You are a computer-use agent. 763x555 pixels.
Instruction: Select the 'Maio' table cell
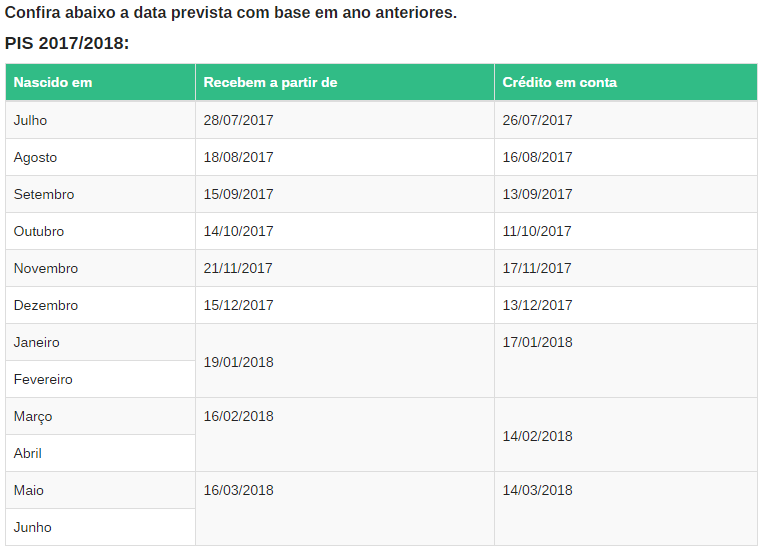pyautogui.click(x=29, y=490)
